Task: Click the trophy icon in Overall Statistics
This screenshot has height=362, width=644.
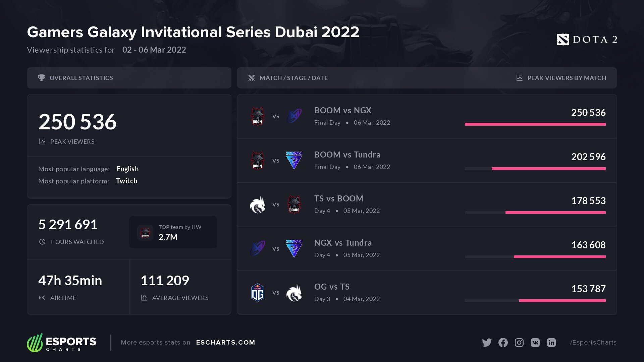Action: 42,78
